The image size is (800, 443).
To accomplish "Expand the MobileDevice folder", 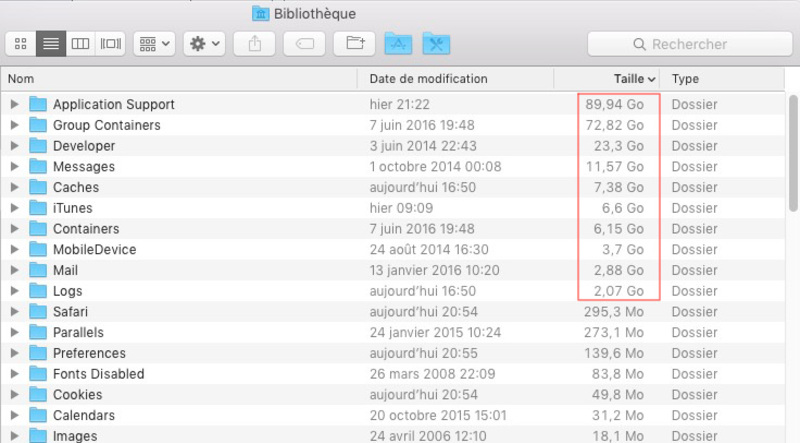I will tap(14, 250).
